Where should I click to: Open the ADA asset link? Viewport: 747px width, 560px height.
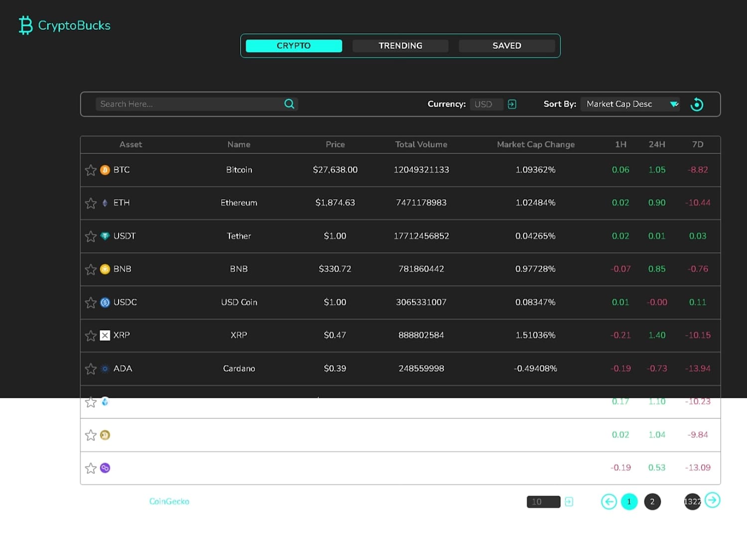point(123,368)
